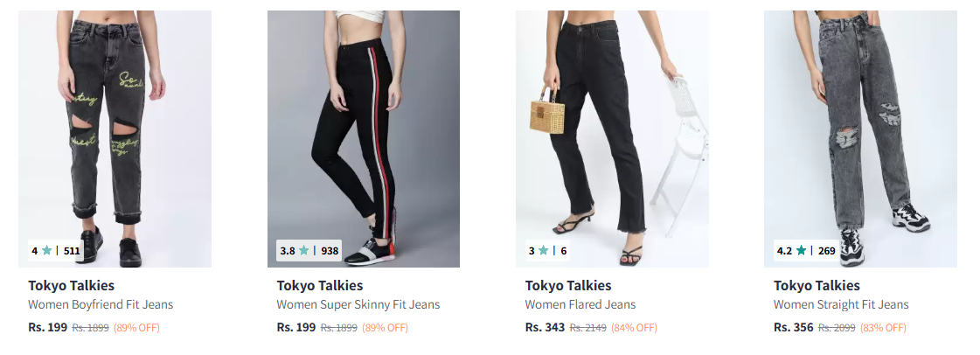
Task: Click the 938 ratings count badge
Action: (x=330, y=251)
